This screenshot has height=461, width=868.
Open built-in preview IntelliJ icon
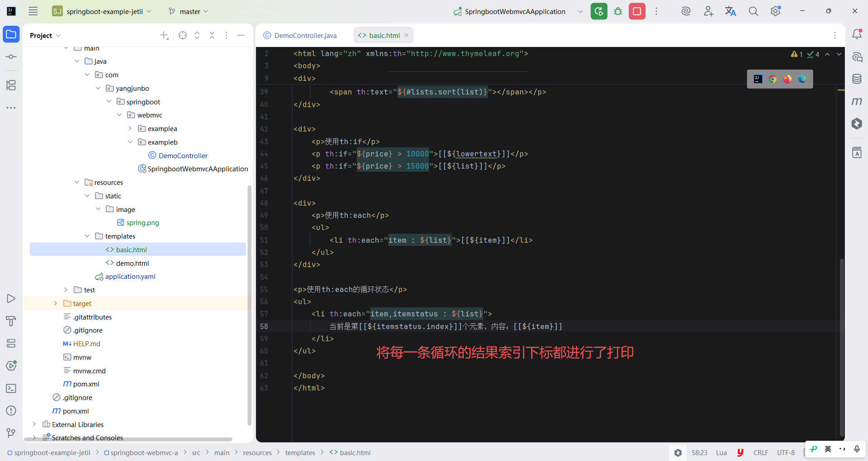(x=758, y=79)
